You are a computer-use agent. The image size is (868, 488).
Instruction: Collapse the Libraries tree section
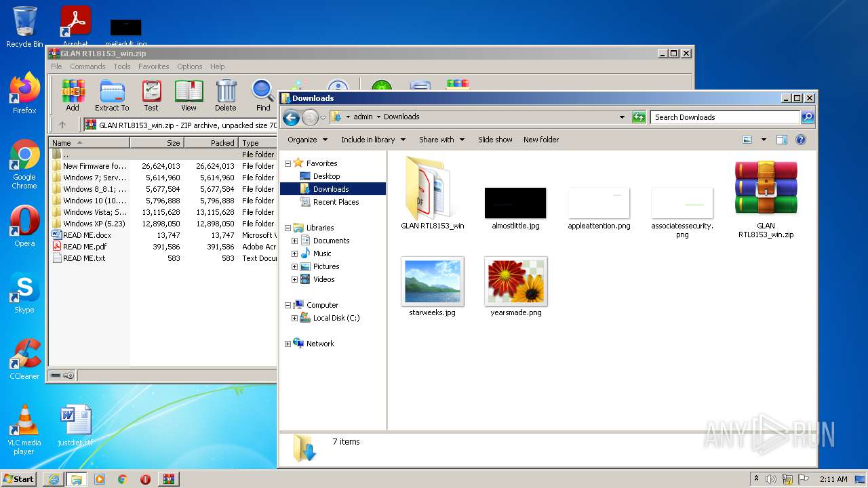[x=288, y=228]
